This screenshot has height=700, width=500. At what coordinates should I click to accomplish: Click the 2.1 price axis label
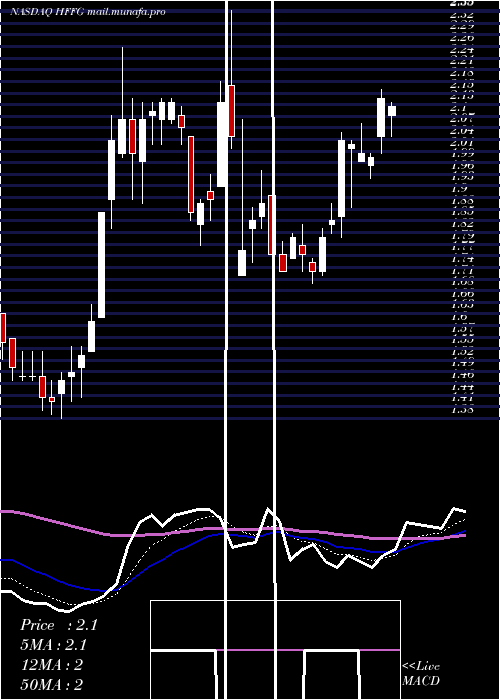(x=458, y=108)
